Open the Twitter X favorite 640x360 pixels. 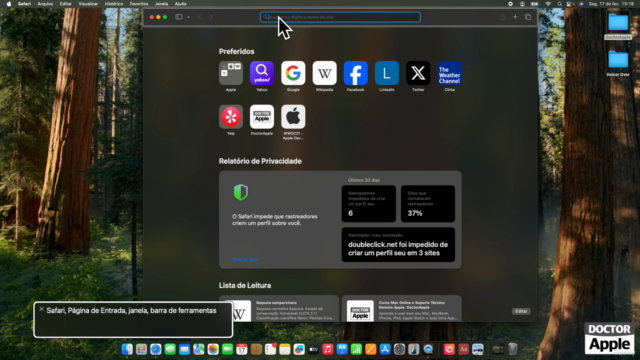point(418,73)
